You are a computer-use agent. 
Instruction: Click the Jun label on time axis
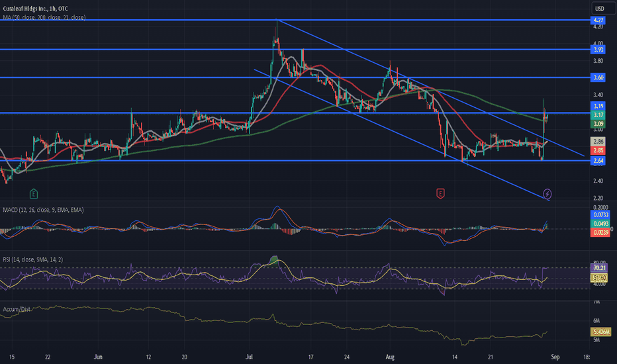pyautogui.click(x=98, y=357)
